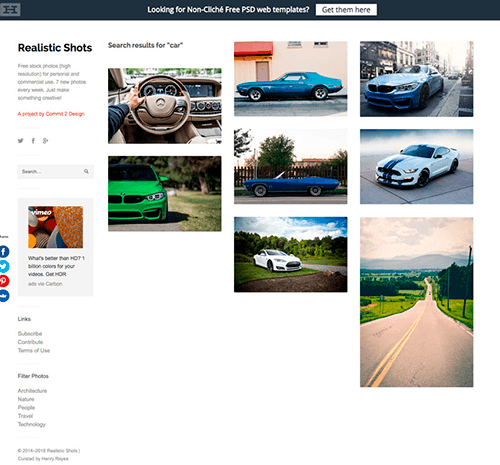
Task: Click the logo icon in top banner
Action: pyautogui.click(x=10, y=10)
